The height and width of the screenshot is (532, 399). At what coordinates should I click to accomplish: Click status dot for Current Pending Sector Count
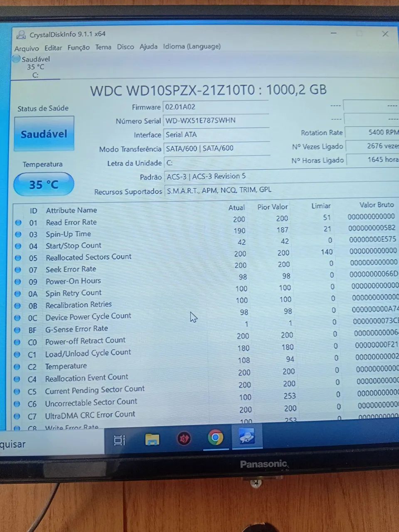click(17, 392)
